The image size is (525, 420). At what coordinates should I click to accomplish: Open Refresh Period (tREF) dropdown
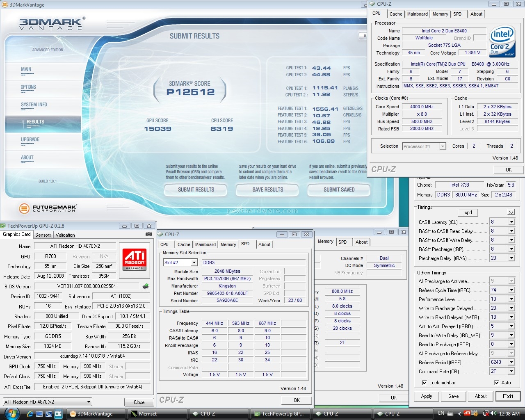[x=511, y=362]
